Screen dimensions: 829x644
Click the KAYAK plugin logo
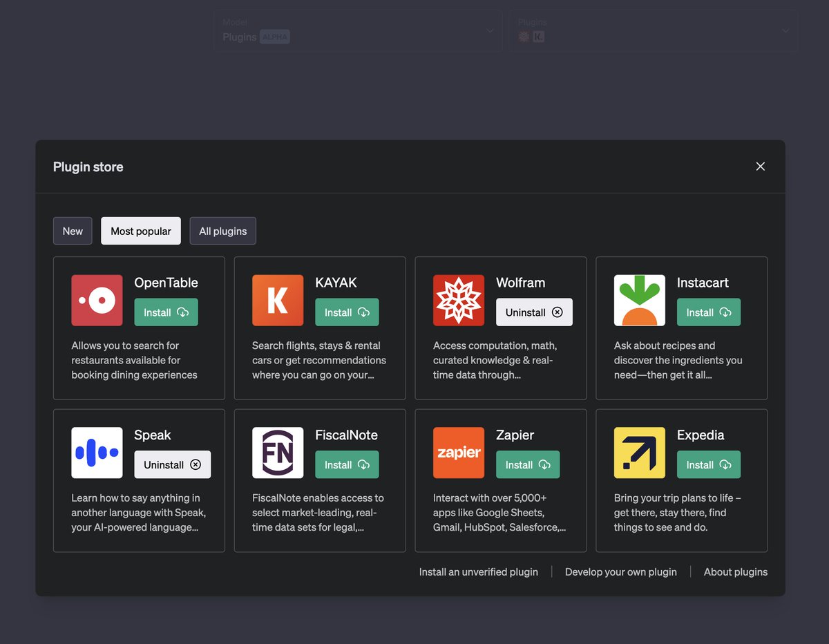278,301
